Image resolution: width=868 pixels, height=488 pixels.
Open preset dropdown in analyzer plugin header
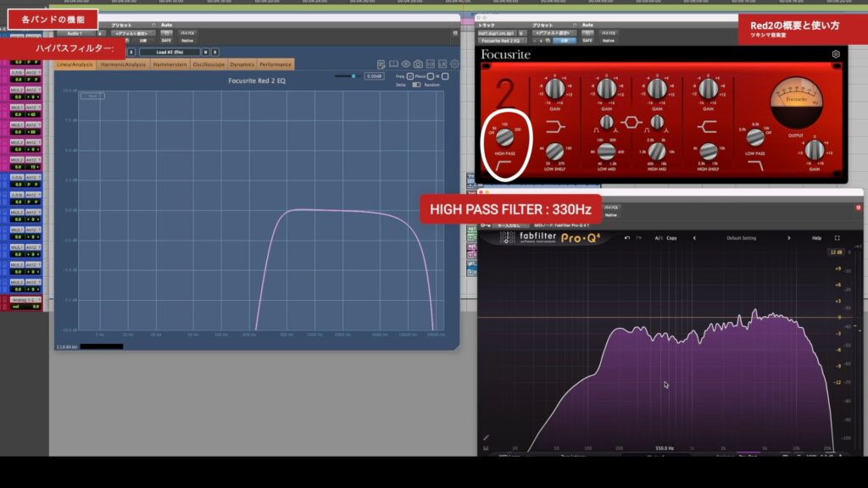[x=132, y=33]
